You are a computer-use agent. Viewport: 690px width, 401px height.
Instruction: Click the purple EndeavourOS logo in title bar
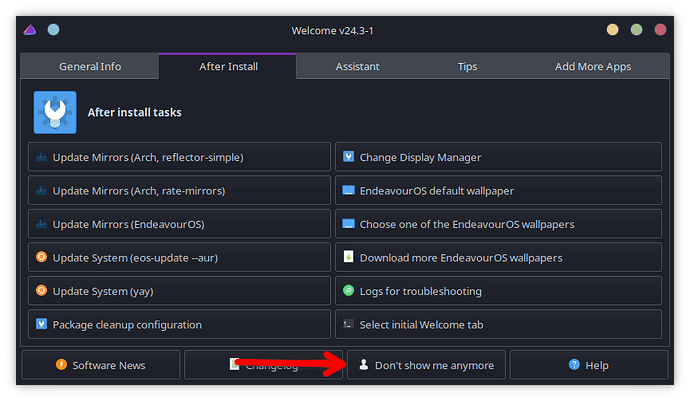coord(30,30)
